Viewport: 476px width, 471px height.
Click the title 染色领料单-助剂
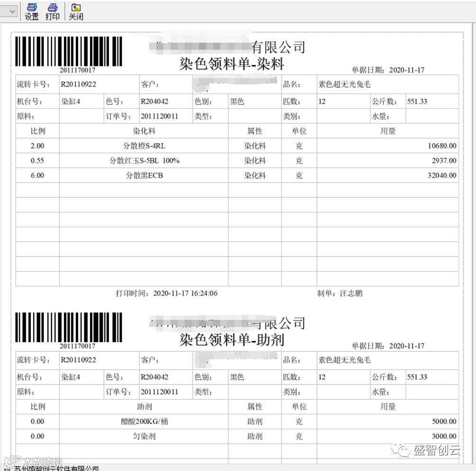coord(232,340)
